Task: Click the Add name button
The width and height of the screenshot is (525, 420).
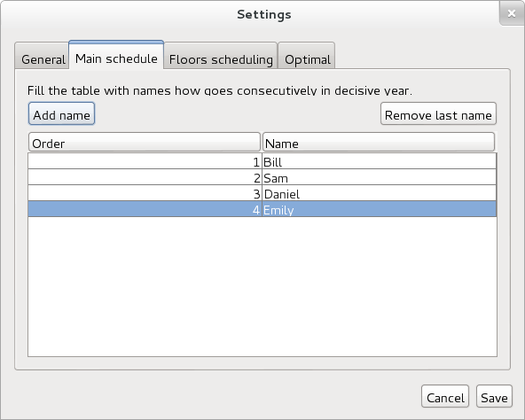Action: (61, 113)
